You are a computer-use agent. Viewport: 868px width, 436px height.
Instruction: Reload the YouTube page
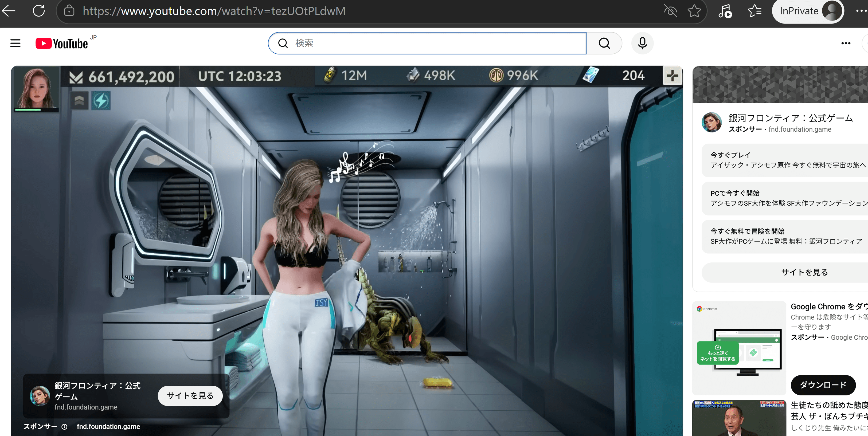[x=39, y=11]
